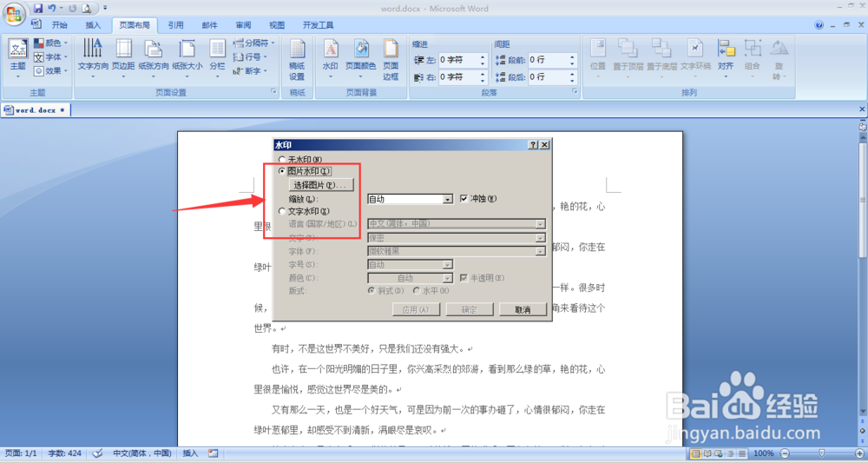Switch to the 插入 ribbon tab

[x=93, y=25]
